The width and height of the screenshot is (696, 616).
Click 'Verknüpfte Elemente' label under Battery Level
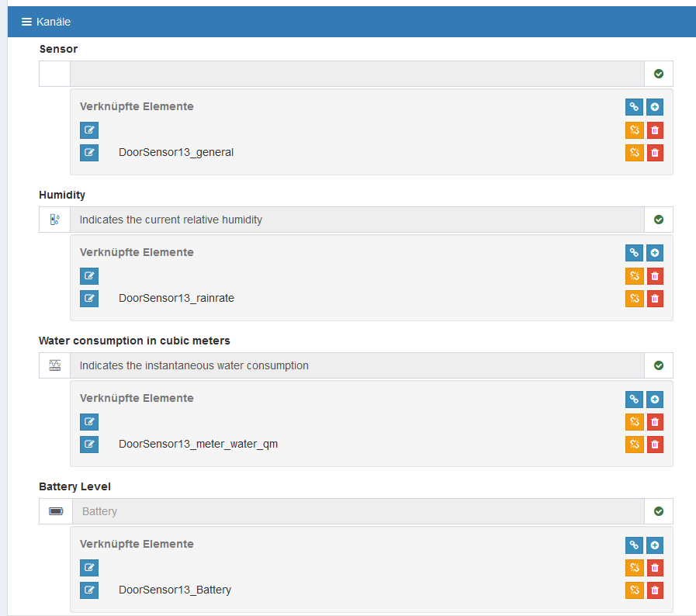click(137, 544)
